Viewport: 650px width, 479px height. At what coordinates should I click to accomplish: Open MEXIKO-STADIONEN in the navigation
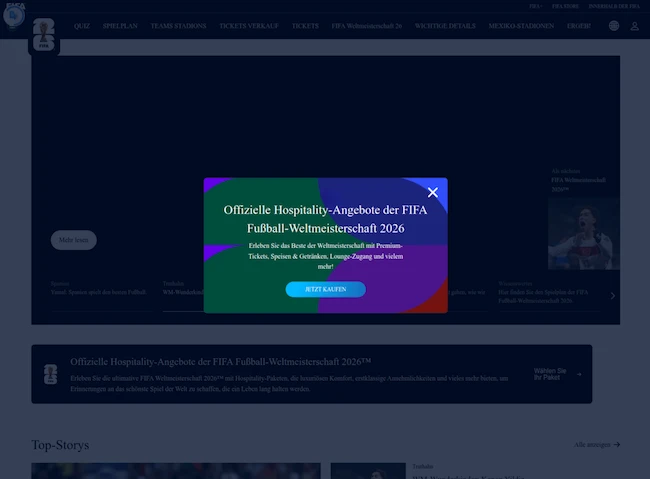pos(521,26)
